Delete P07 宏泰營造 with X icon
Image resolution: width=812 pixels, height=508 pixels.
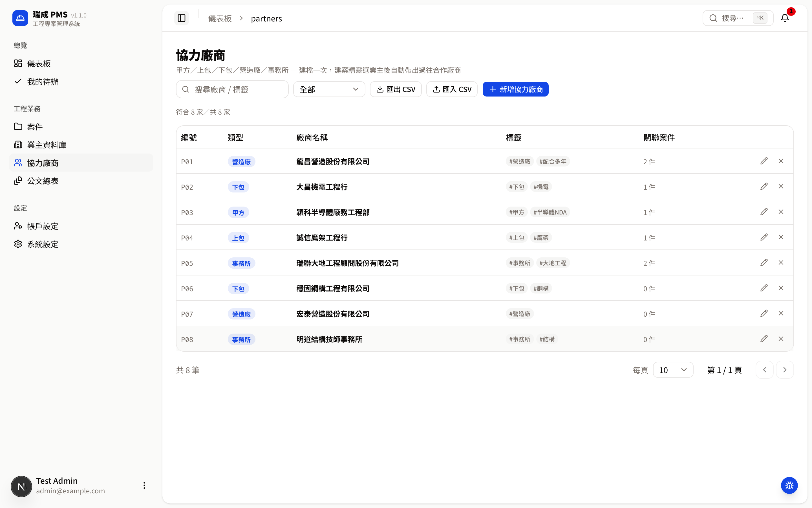[x=781, y=314]
